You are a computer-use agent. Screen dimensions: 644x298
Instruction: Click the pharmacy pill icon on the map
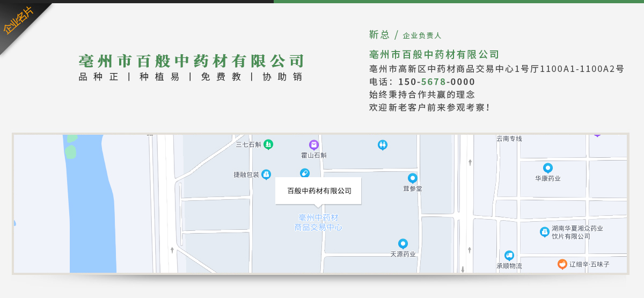(305, 173)
